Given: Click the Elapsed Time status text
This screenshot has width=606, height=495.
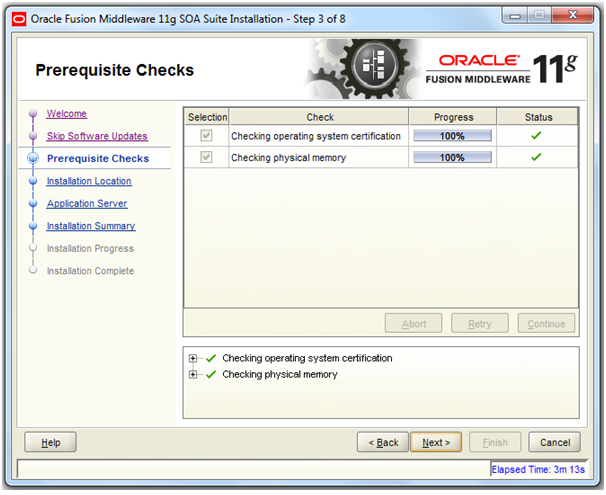Looking at the screenshot, I should 538,469.
